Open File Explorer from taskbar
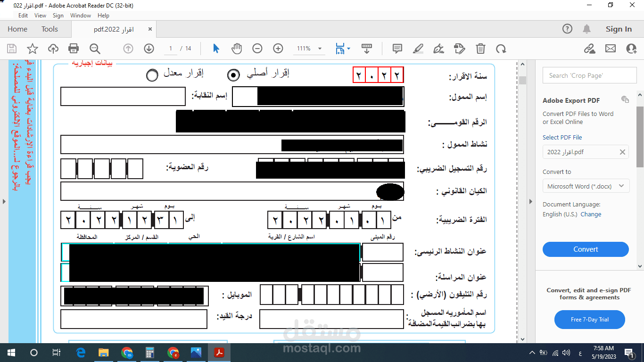Screen dimensions: 644x362 pos(104,352)
